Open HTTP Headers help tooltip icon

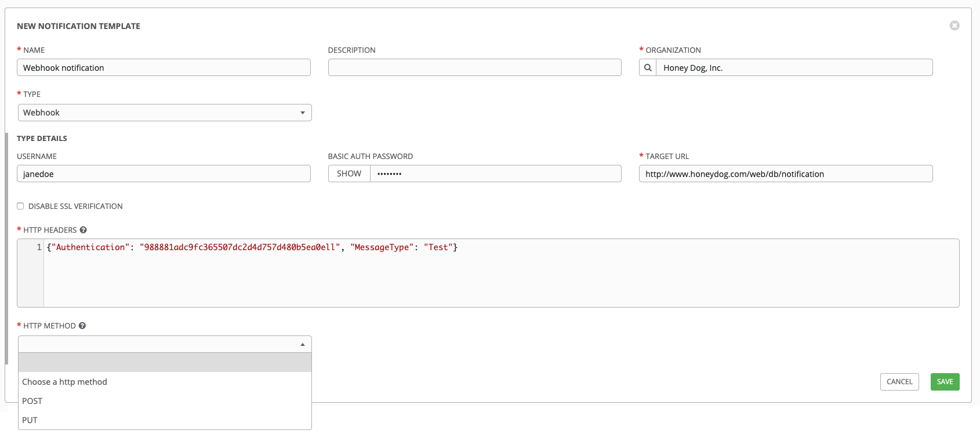(84, 230)
